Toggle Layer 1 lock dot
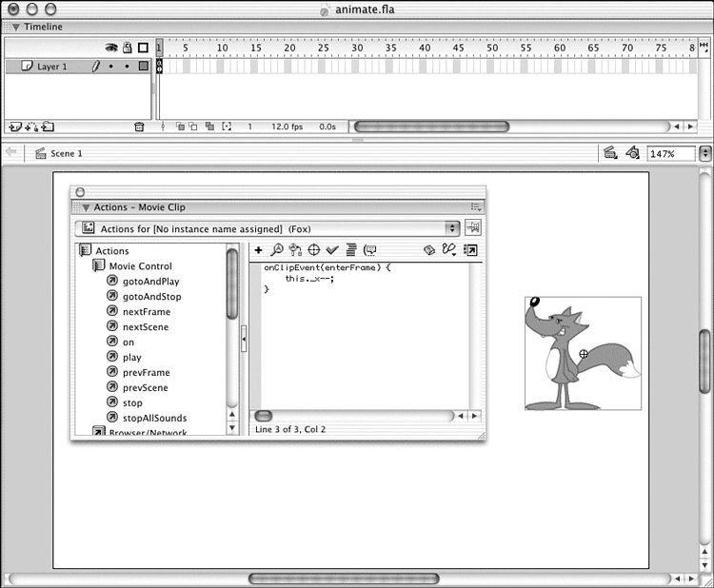Screen dimensions: 714x588 coord(127,67)
